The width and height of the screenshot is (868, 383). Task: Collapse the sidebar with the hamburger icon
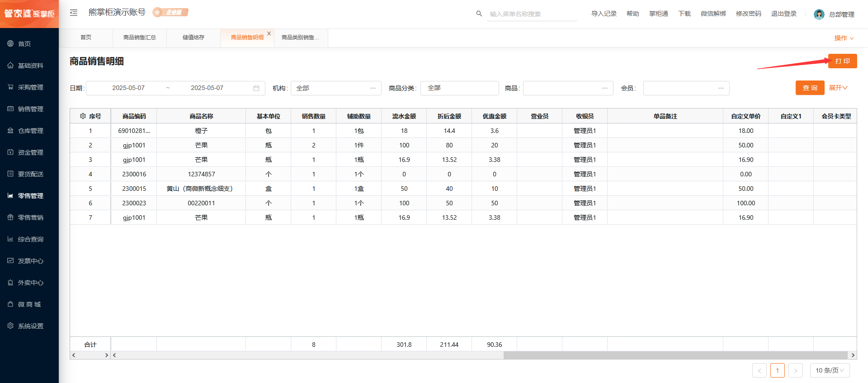coord(74,13)
